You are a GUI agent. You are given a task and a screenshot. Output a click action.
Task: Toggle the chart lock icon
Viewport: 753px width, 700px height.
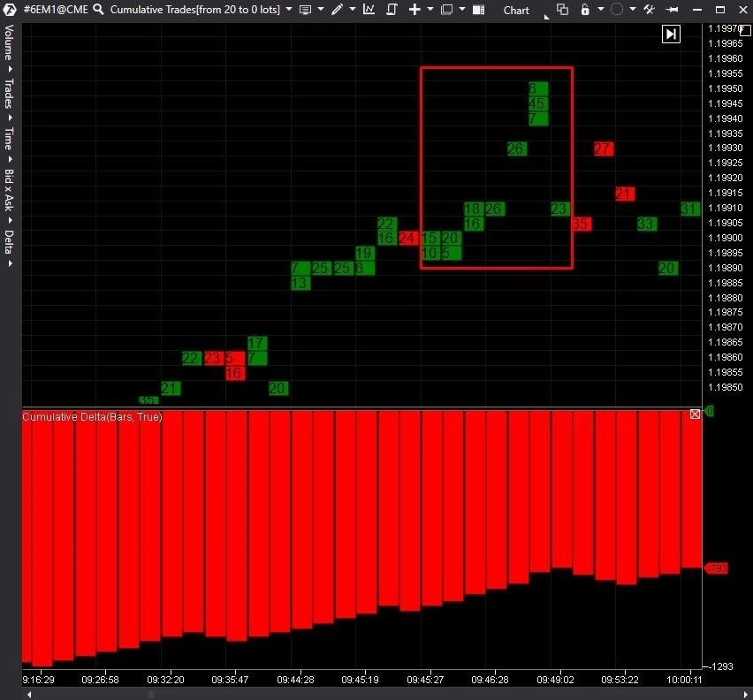(584, 10)
